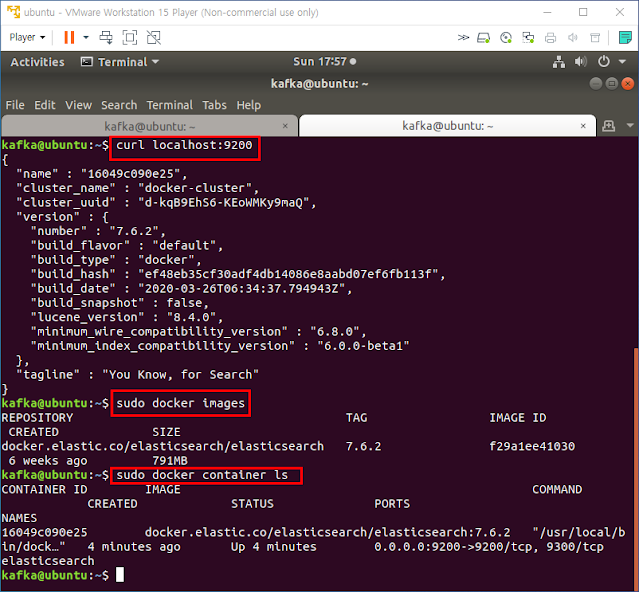
Task: Open the Search menu in terminal
Action: pyautogui.click(x=119, y=105)
